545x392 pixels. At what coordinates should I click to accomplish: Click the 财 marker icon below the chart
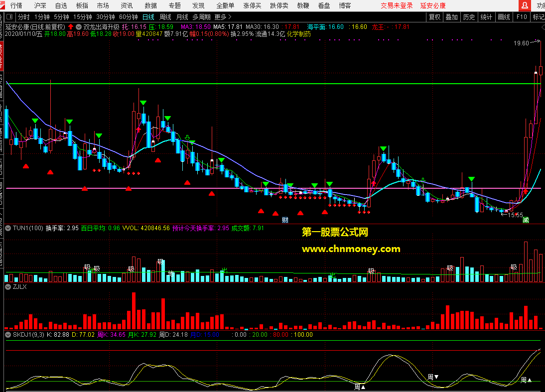click(285, 220)
